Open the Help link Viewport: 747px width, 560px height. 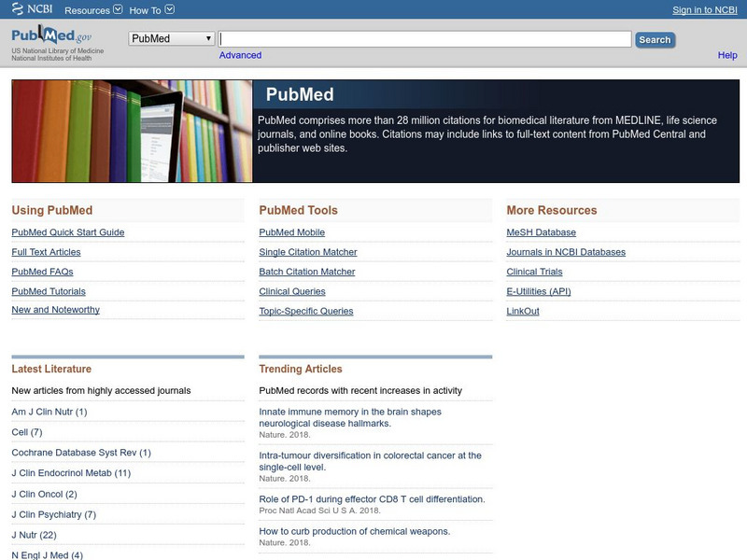[x=727, y=55]
